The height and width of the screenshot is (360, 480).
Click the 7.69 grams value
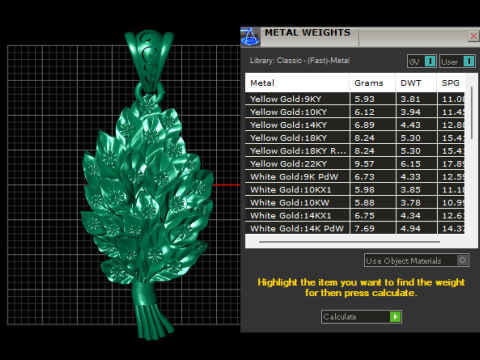364,229
